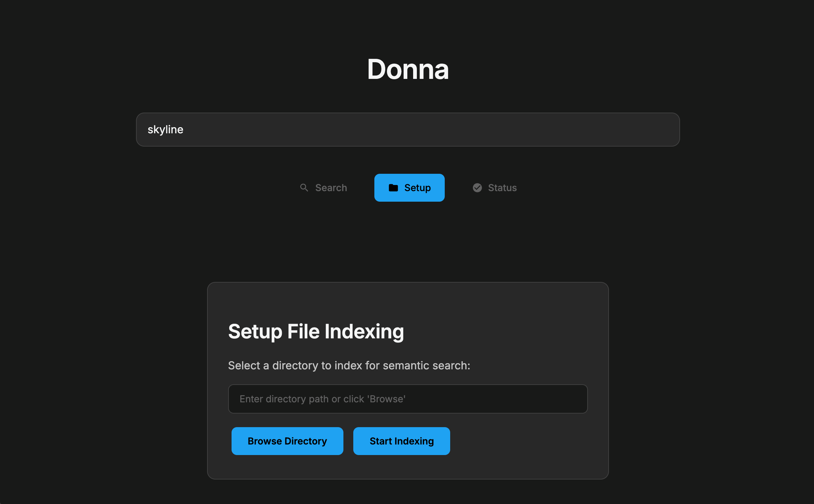This screenshot has height=504, width=814.
Task: Click the checkmark circle Status icon
Action: (x=477, y=188)
